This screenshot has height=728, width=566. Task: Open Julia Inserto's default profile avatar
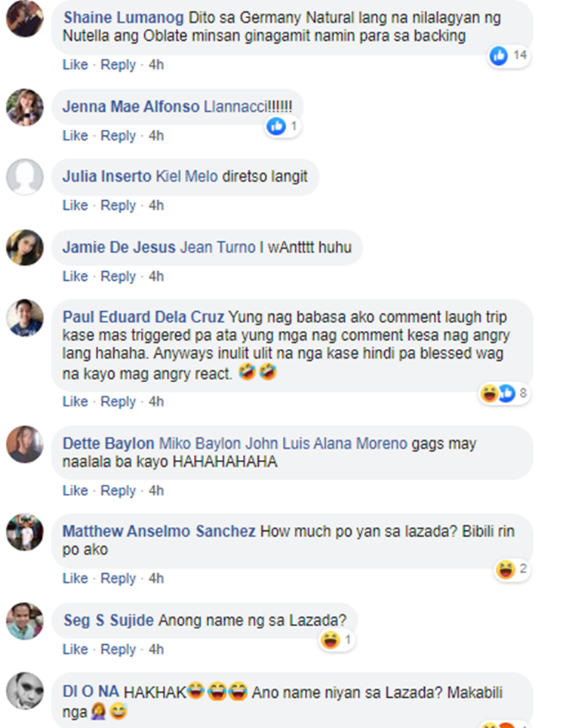(x=25, y=177)
